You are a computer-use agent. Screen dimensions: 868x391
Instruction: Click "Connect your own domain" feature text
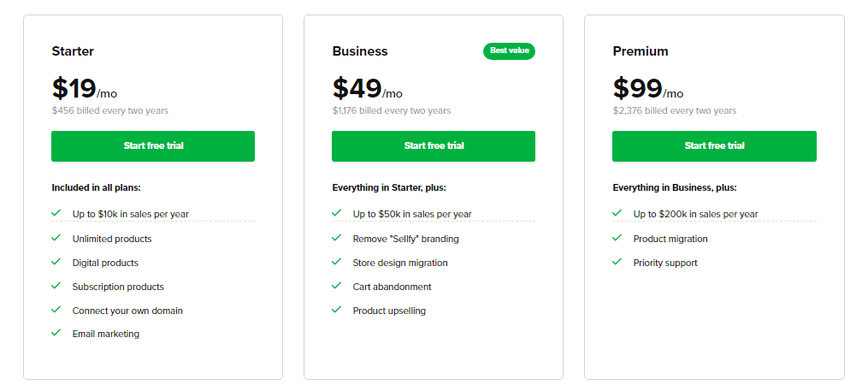pos(127,311)
